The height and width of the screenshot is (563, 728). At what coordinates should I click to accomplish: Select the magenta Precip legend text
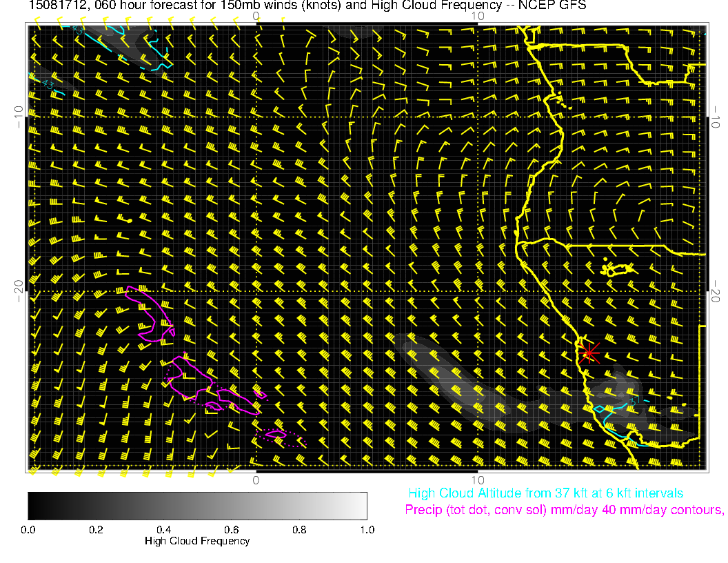564,511
